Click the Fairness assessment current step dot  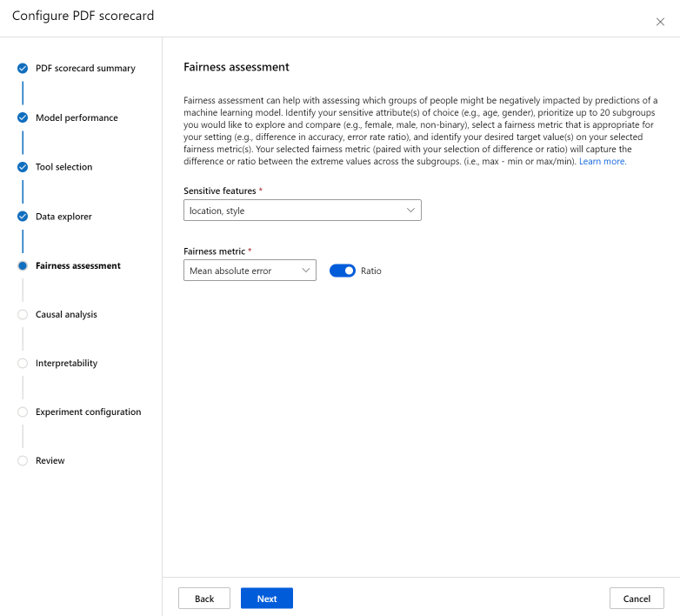click(23, 266)
